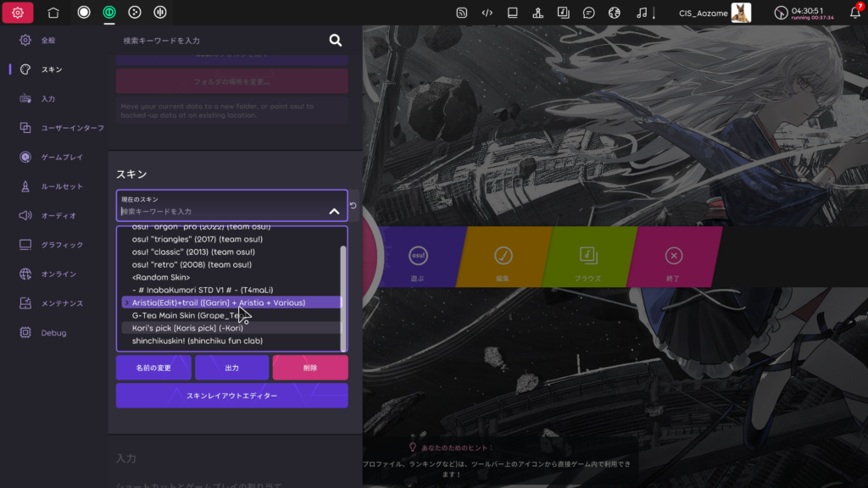The width and height of the screenshot is (868, 488).
Task: Open the rankings podium icon
Action: 538,13
